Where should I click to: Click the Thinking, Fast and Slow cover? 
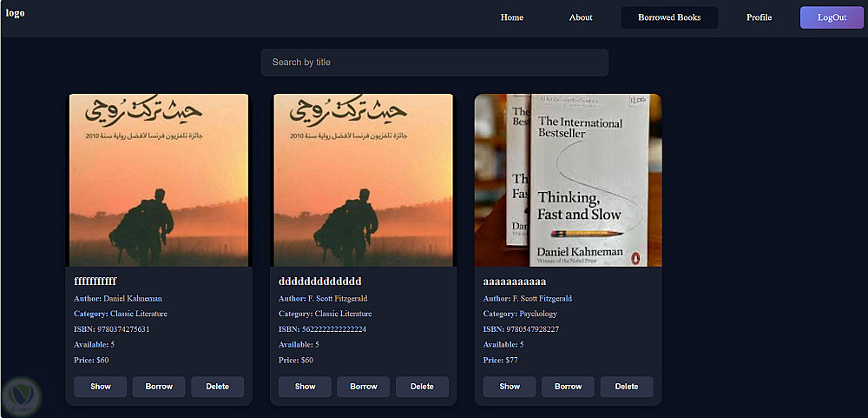pyautogui.click(x=568, y=180)
